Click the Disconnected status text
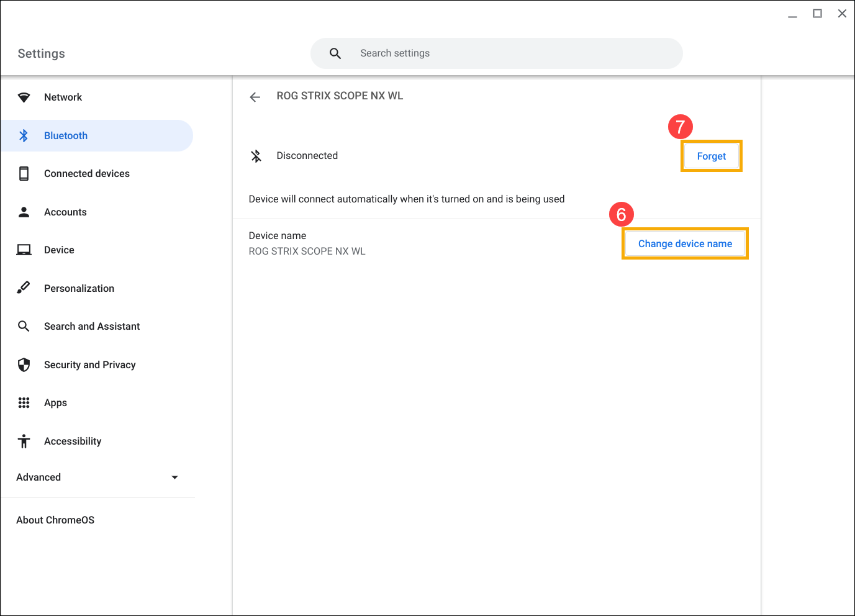The height and width of the screenshot is (616, 855). tap(307, 156)
